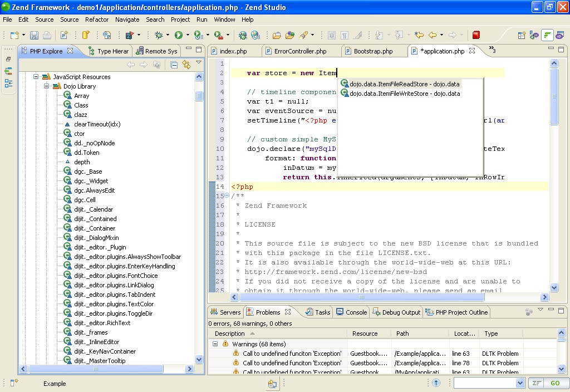Image resolution: width=570 pixels, height=392 pixels.
Task: Open the status bar combo box dropdown
Action: (x=520, y=383)
